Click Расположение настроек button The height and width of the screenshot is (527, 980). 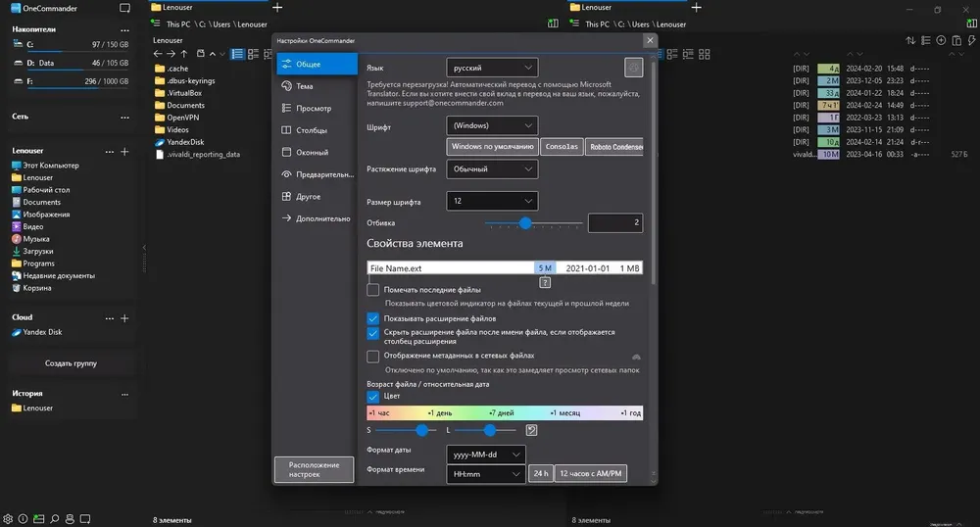[x=314, y=469]
